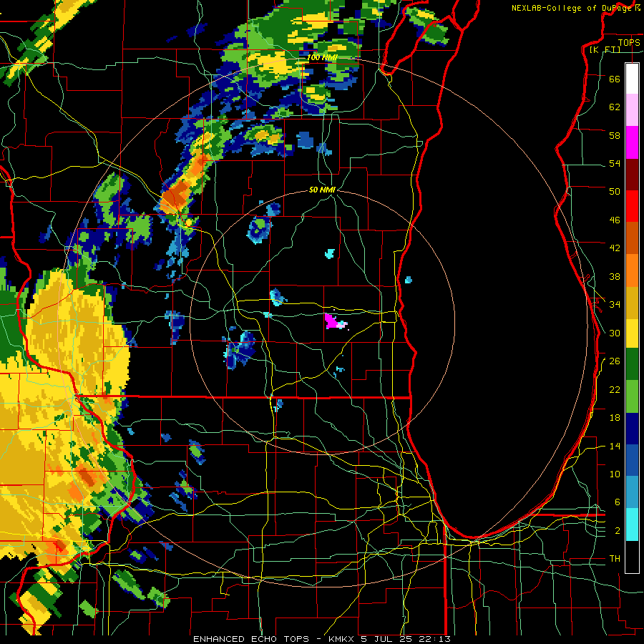Click the maroon legend swatch

click(632, 175)
